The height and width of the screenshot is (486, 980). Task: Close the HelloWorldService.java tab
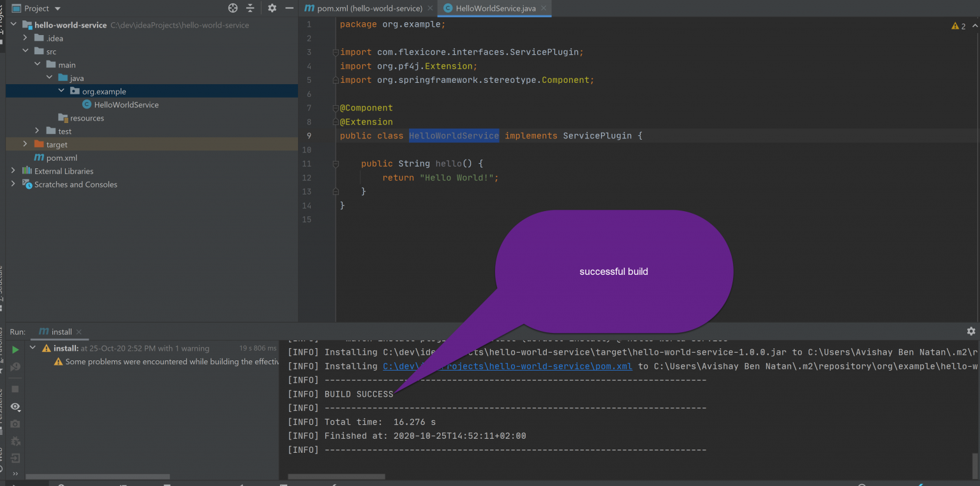coord(544,8)
